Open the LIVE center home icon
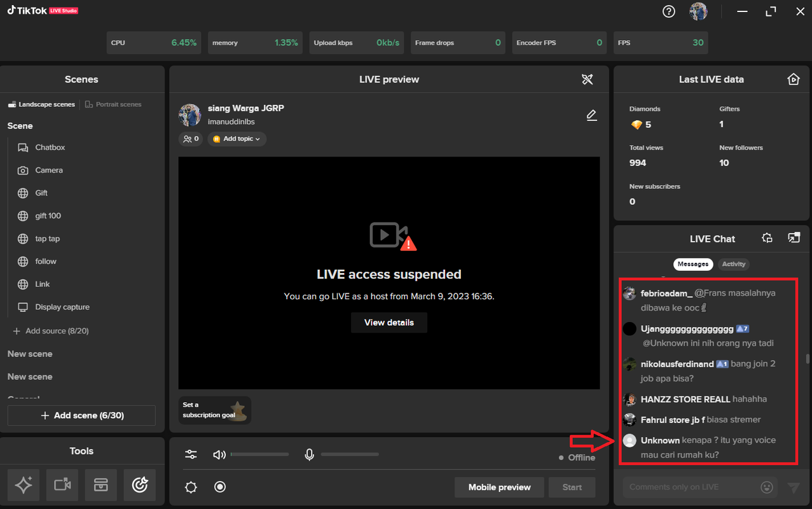 pyautogui.click(x=793, y=80)
